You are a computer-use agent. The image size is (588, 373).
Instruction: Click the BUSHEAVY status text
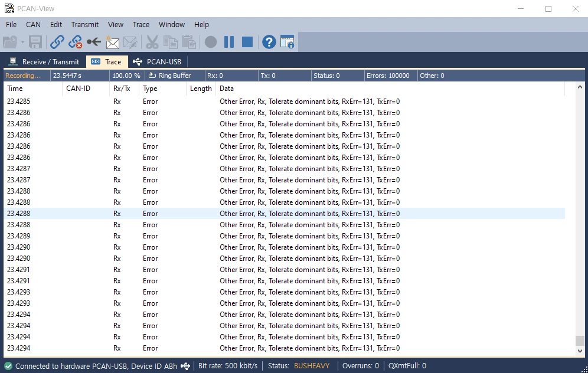point(312,366)
